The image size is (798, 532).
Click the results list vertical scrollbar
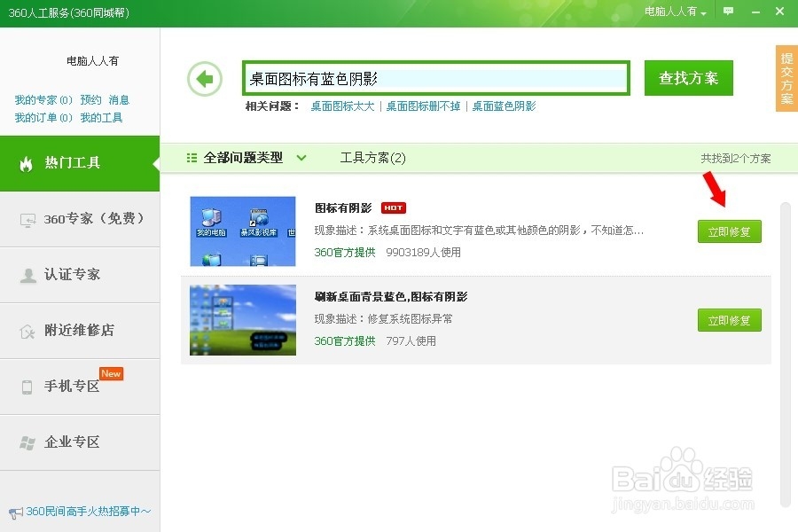pos(786,355)
